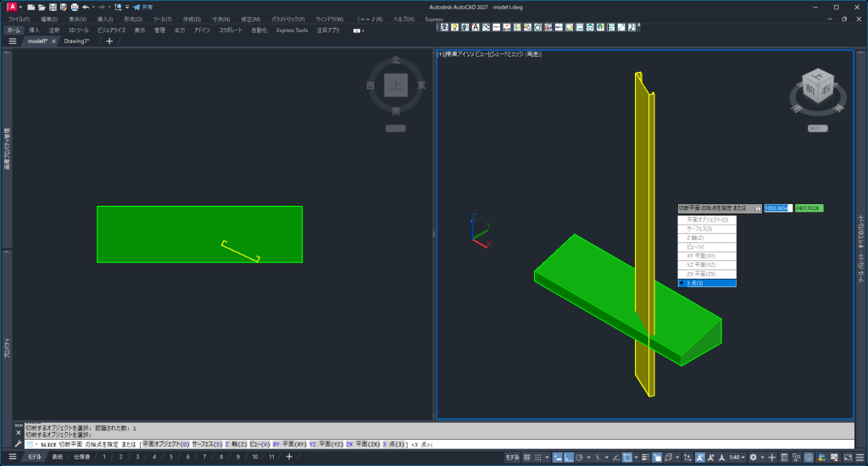
Task: Click the green Y coordinate value box
Action: (x=809, y=208)
